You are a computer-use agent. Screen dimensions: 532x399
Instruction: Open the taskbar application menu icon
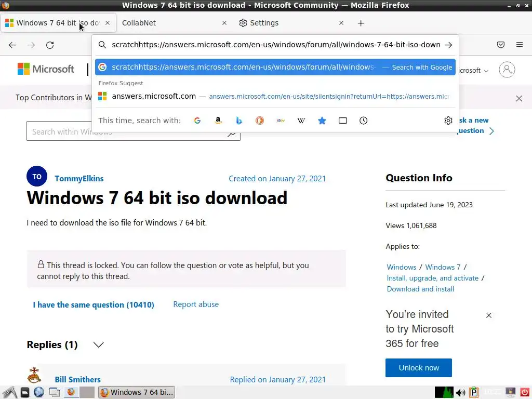(x=10, y=392)
